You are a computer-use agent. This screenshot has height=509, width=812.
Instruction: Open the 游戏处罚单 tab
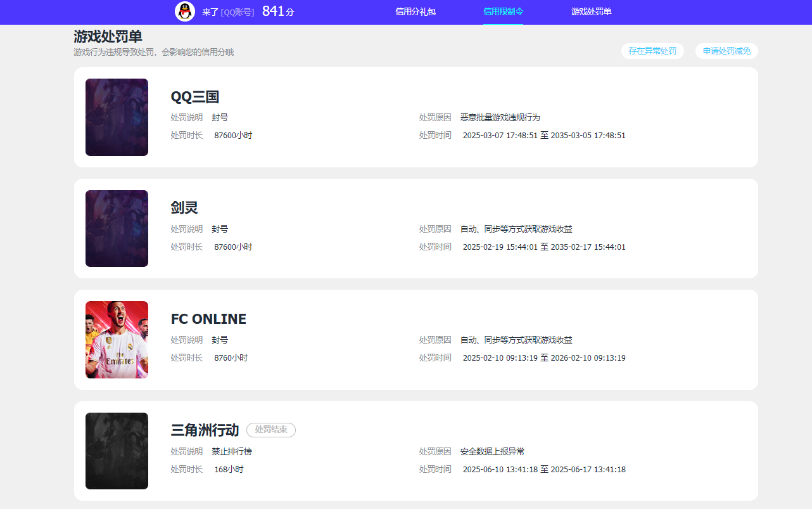tap(590, 11)
